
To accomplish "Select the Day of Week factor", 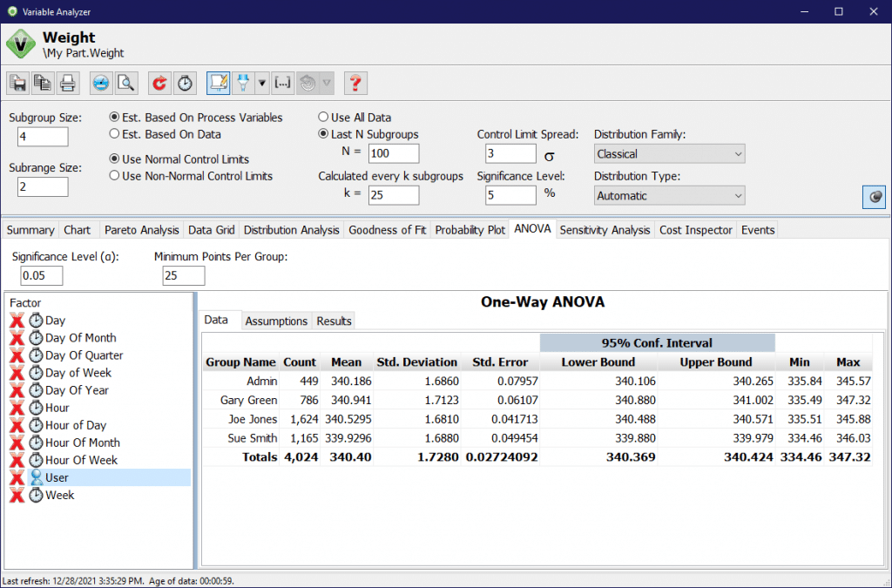I will point(78,373).
